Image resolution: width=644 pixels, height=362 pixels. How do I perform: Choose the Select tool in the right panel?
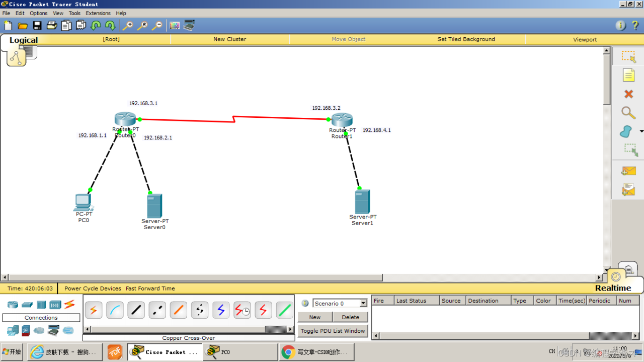point(628,56)
